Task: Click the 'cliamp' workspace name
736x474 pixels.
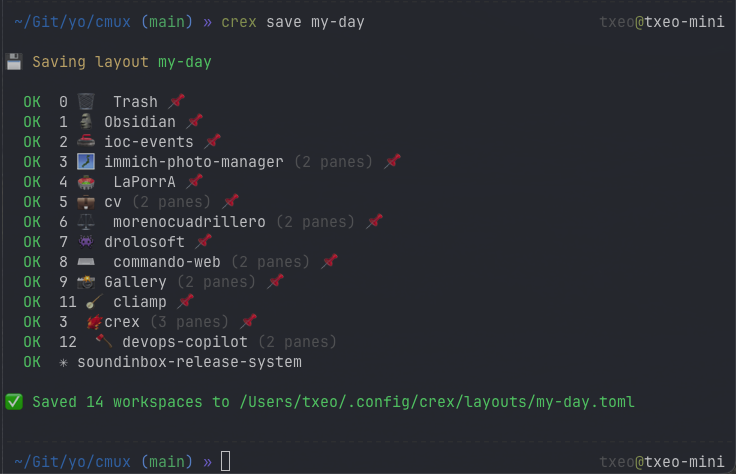Action: [140, 302]
